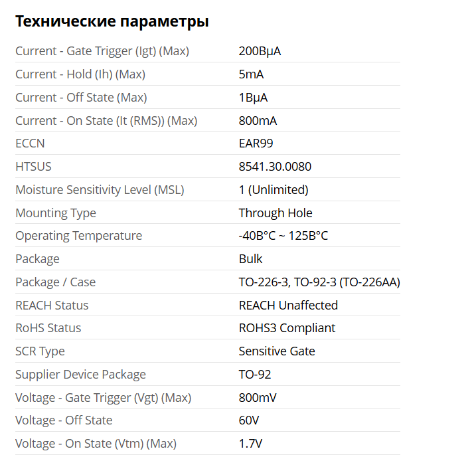Select the 800mV gate trigger voltage value
The width and height of the screenshot is (476, 457).
(x=258, y=398)
